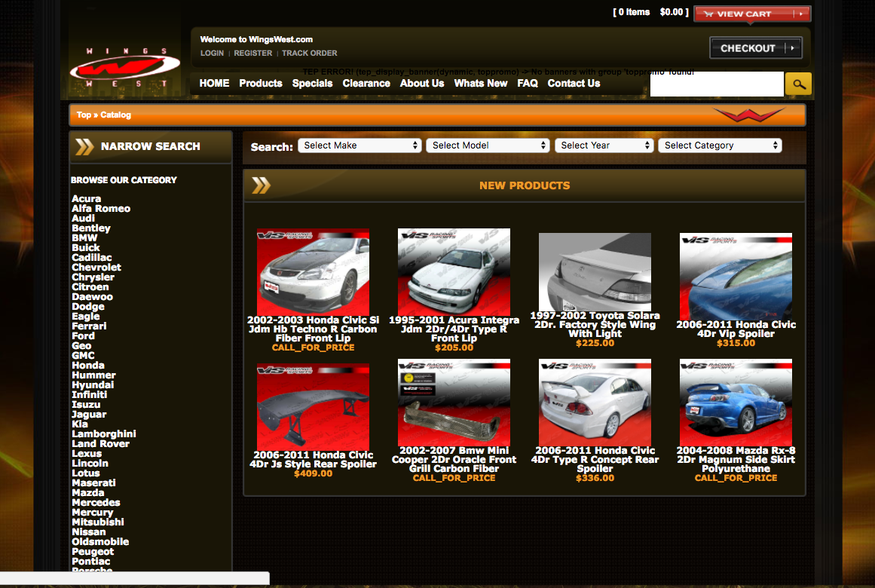This screenshot has width=875, height=588.
Task: Browse the Ford category
Action: pos(83,336)
